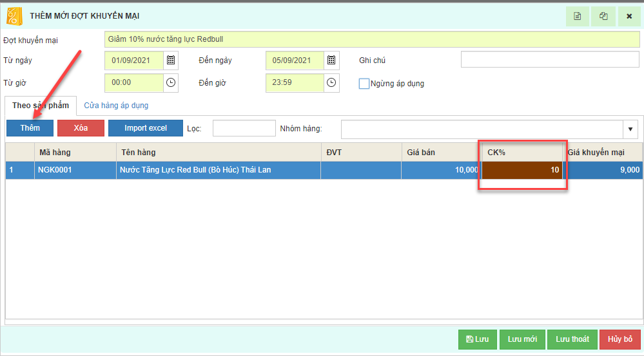Open the calendar picker for Đến ngày
This screenshot has height=356, width=644.
tap(331, 61)
